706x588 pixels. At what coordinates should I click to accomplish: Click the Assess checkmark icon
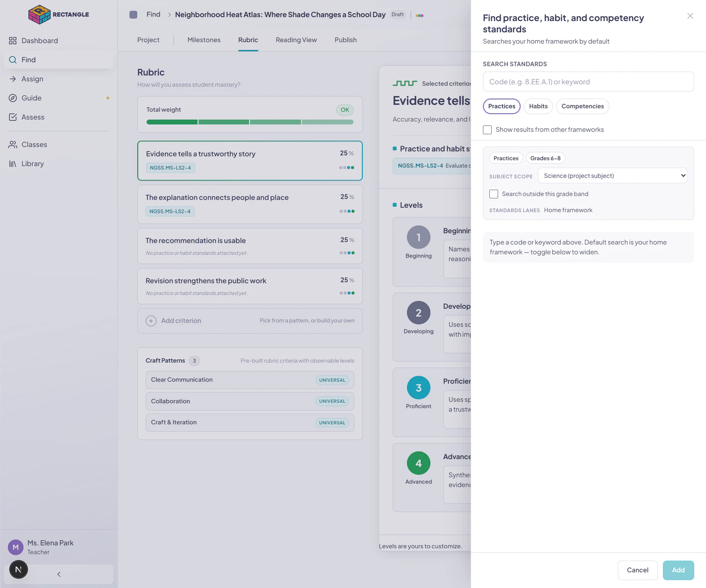(13, 117)
